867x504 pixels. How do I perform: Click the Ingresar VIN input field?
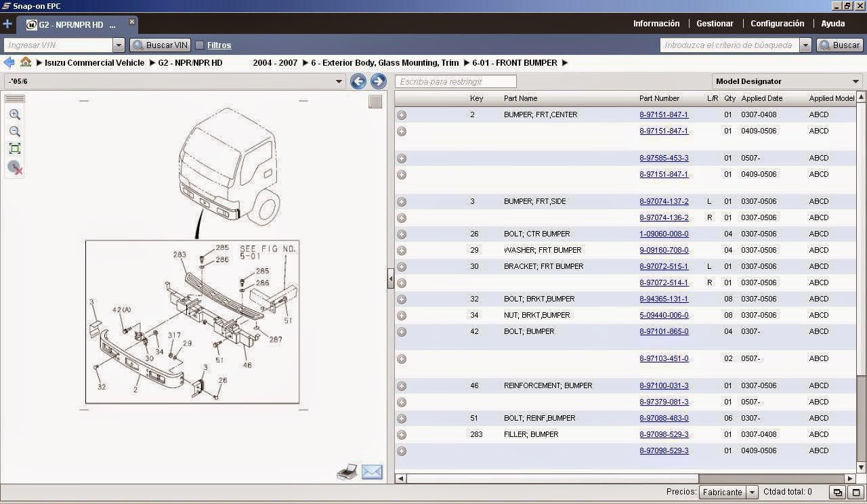coord(58,45)
